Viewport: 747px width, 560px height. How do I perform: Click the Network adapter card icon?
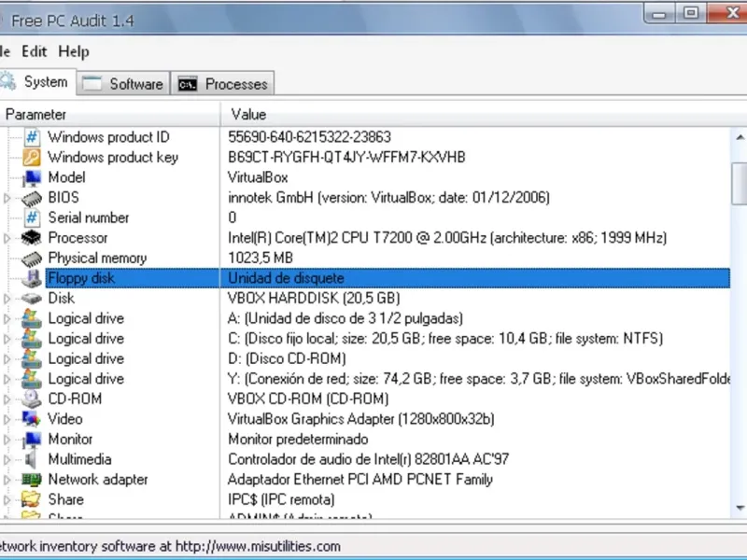32,480
